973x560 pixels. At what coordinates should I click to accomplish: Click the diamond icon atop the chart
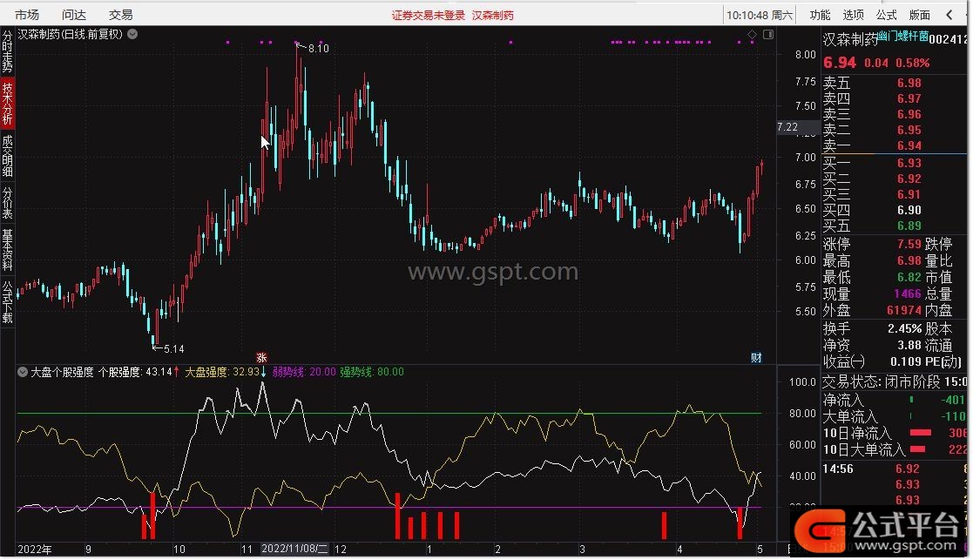click(x=752, y=35)
